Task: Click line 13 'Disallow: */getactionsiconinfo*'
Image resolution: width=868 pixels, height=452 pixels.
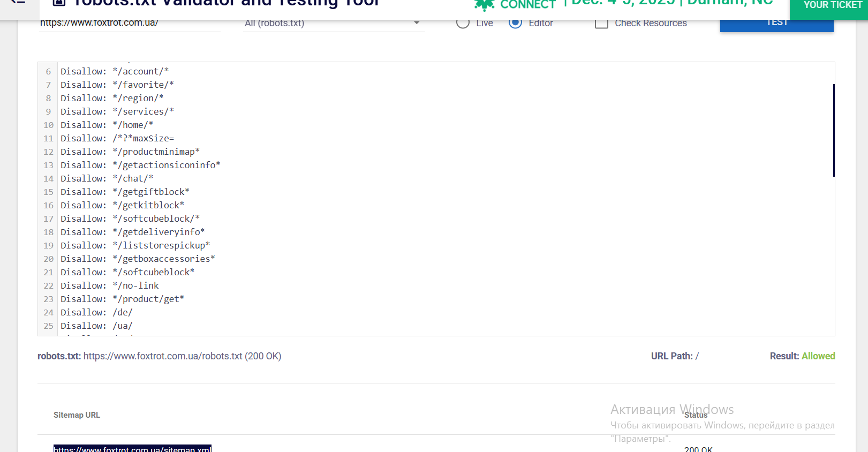Action: (140, 165)
